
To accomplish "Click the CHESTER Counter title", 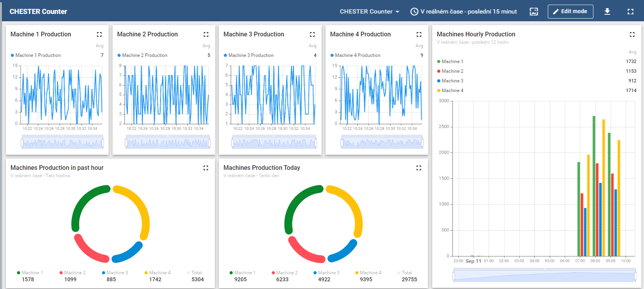I will coord(38,12).
